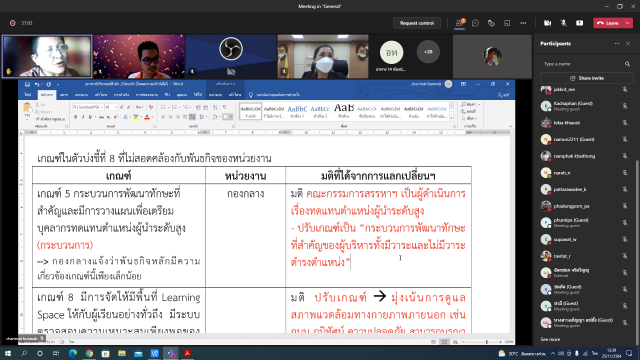The width and height of the screenshot is (640, 360).
Task: Show the +20 more participants bubble
Action: [428, 52]
